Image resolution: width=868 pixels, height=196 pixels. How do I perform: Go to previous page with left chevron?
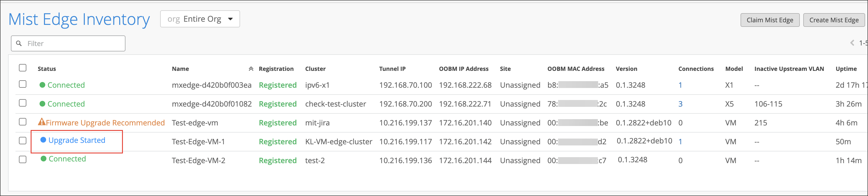pyautogui.click(x=852, y=43)
